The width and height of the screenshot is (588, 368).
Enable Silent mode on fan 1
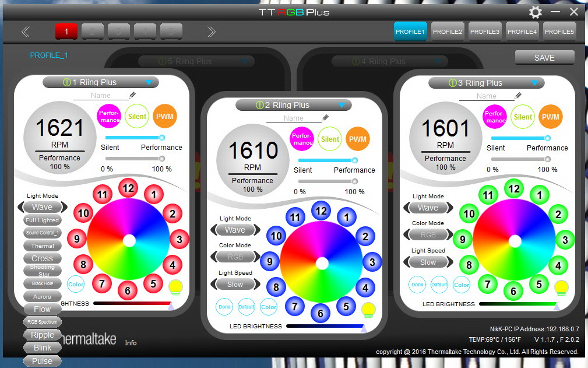(x=137, y=116)
